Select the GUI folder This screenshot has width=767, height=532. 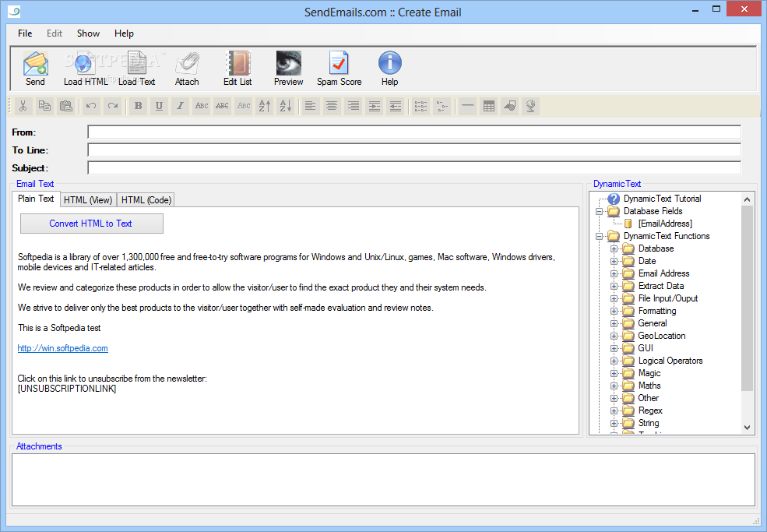pos(646,348)
